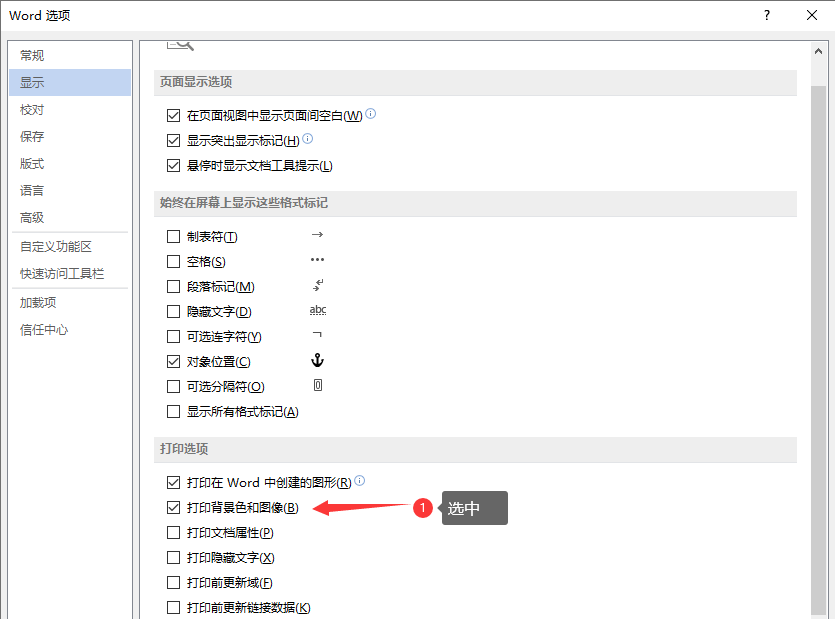Enable the 打印隐藏文字 checkbox
This screenshot has width=835, height=619.
click(174, 558)
